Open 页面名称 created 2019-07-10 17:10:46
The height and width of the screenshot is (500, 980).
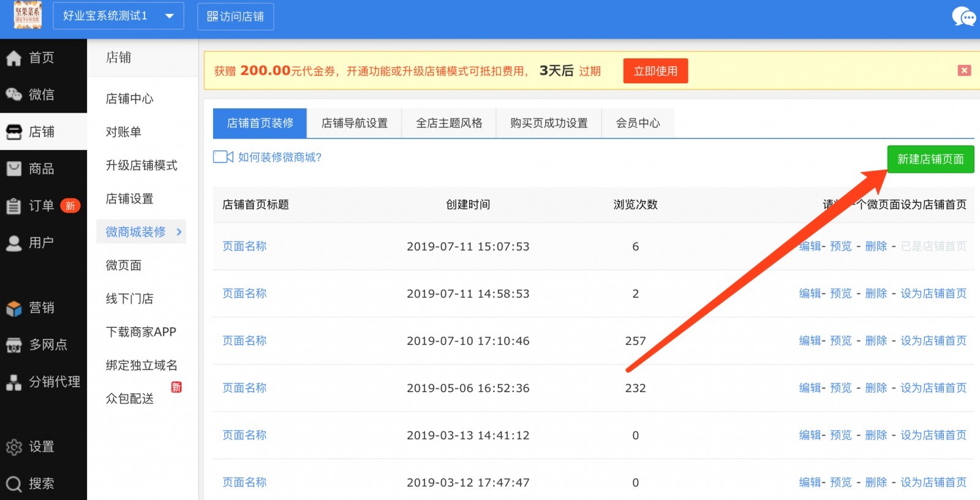(x=244, y=341)
